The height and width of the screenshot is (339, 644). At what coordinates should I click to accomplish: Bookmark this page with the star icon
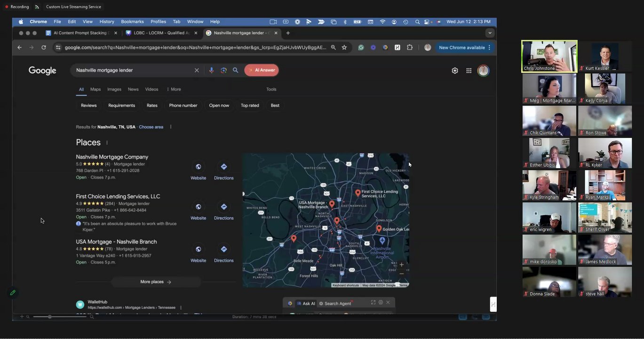344,48
